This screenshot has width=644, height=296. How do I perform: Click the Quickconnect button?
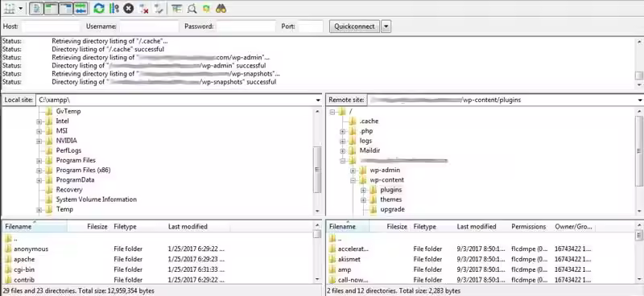click(x=354, y=27)
